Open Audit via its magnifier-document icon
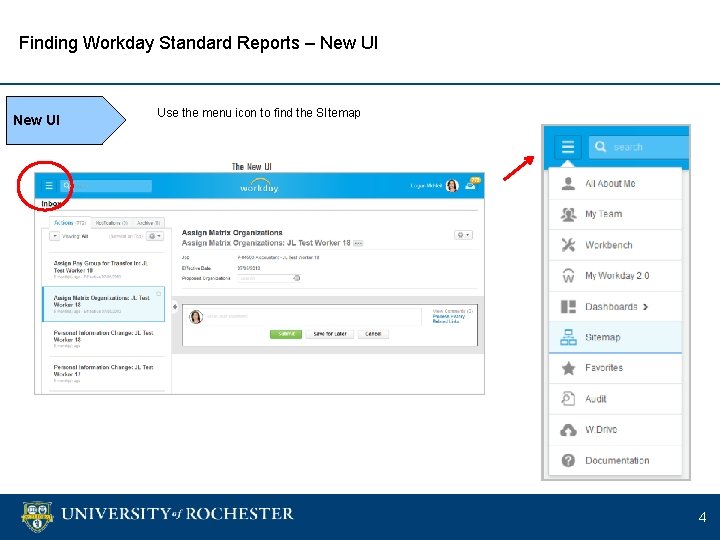The height and width of the screenshot is (540, 720). coord(568,399)
